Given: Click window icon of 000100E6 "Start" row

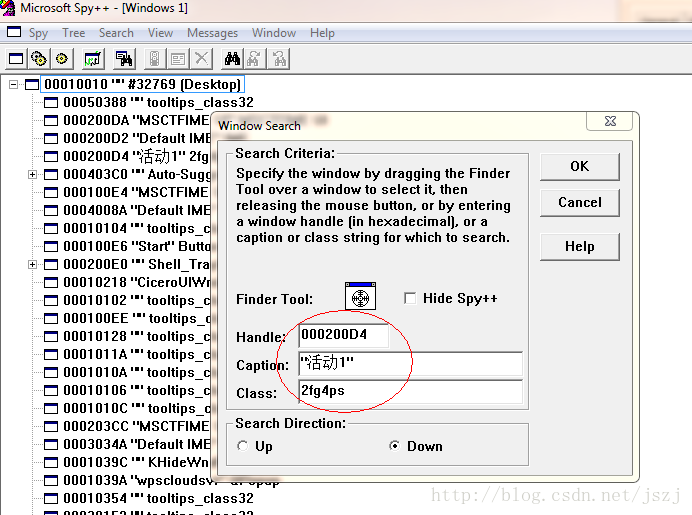Looking at the screenshot, I should [x=51, y=247].
